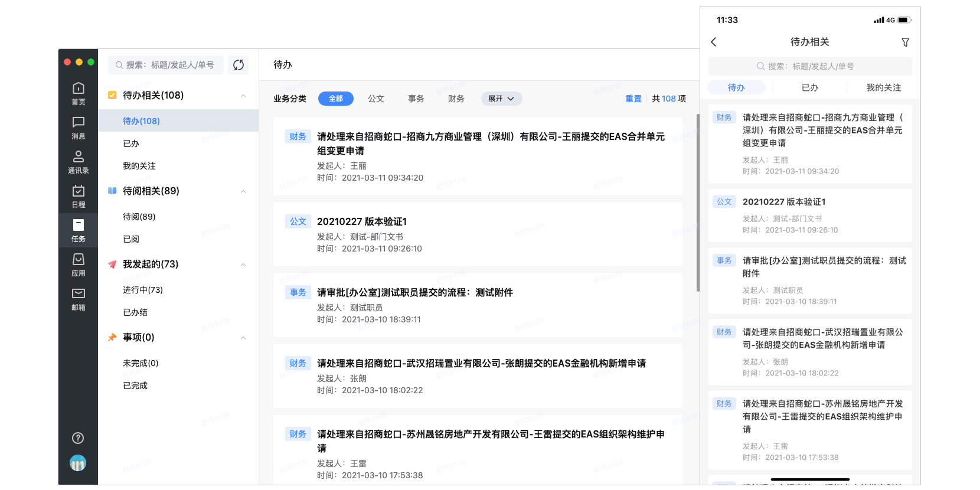Open the 通讯录 contacts icon

tap(78, 161)
